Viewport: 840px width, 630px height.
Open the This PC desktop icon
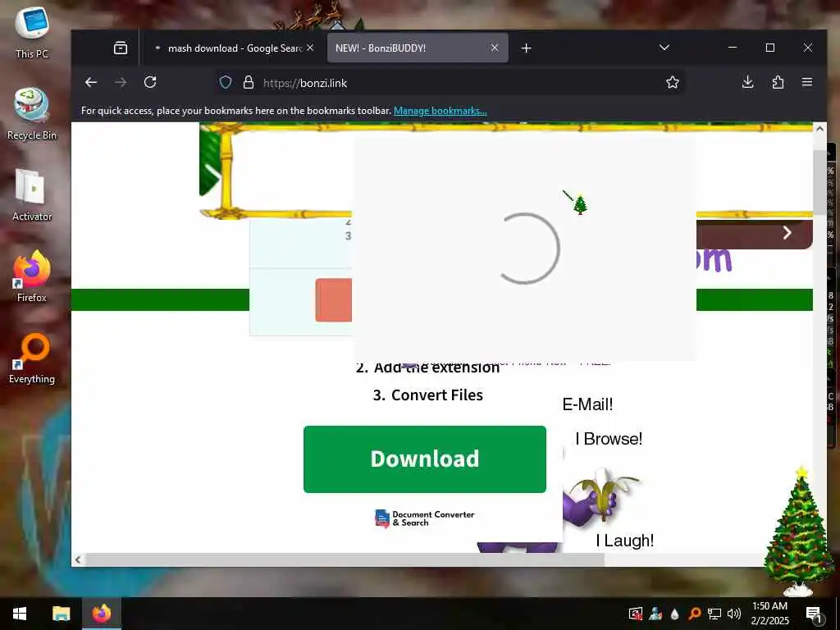(32, 33)
